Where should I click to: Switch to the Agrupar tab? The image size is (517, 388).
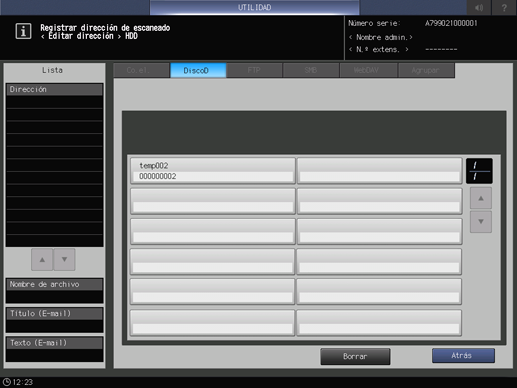pyautogui.click(x=426, y=70)
